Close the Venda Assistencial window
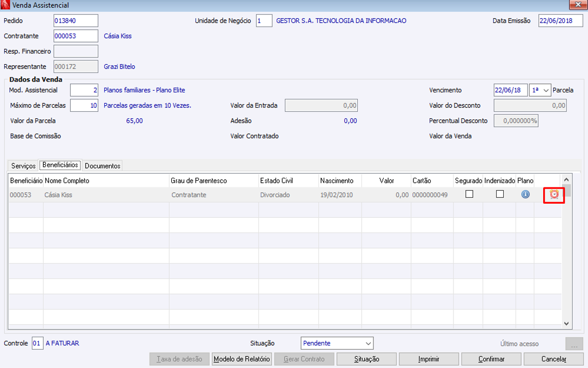The image size is (588, 368). click(x=578, y=4)
